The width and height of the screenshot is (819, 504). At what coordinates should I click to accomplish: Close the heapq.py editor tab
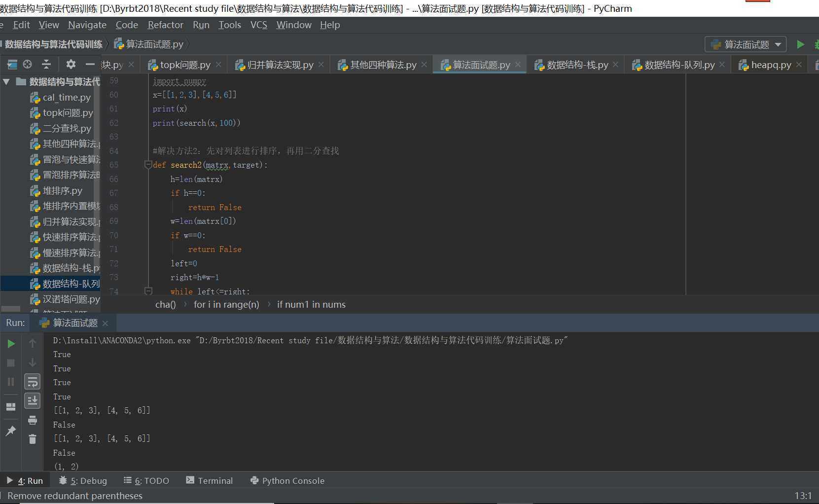pos(799,65)
